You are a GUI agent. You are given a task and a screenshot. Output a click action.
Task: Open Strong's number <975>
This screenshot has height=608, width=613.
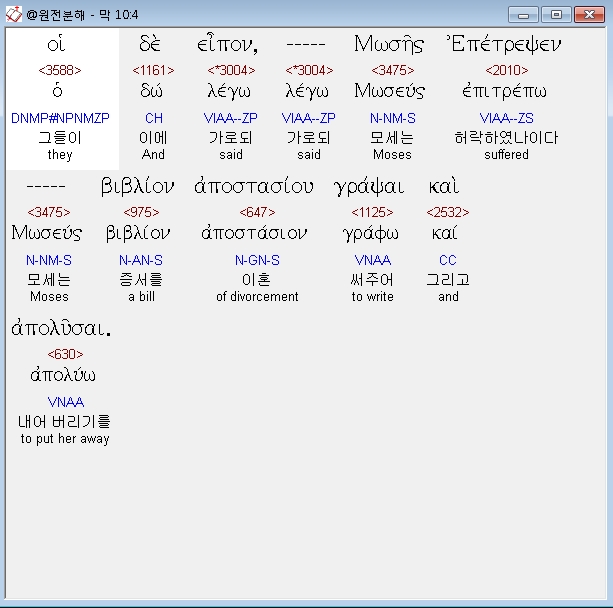141,212
